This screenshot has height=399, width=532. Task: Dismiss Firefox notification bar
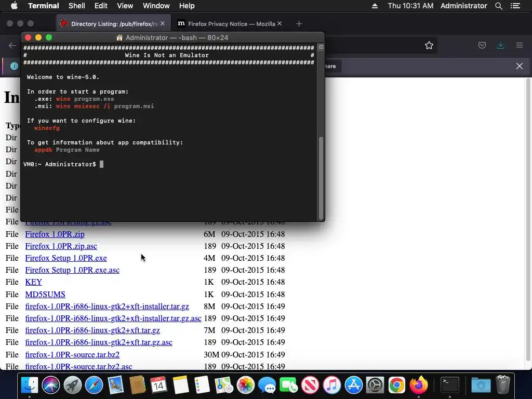pos(520,66)
